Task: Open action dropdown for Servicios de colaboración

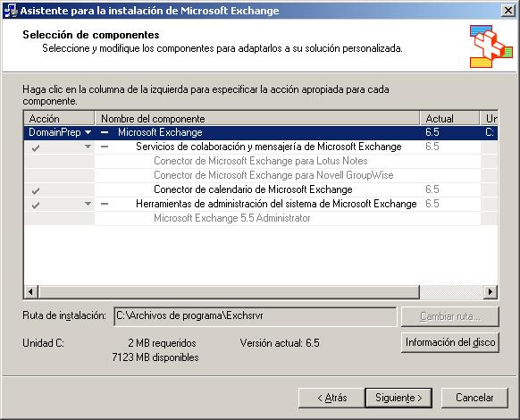Action: pos(88,147)
